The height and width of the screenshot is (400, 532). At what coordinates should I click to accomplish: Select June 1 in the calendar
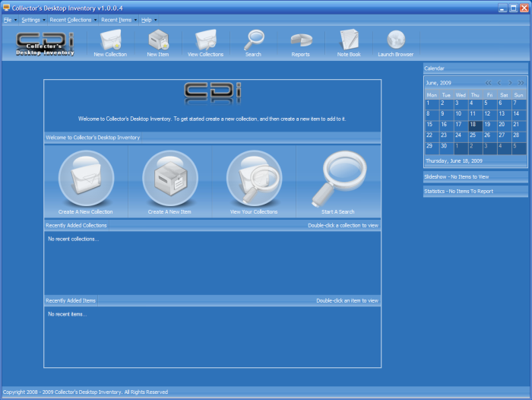click(x=432, y=103)
